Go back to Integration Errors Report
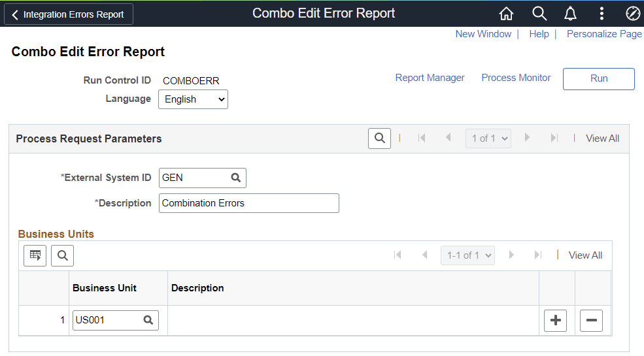This screenshot has width=644, height=356. (69, 14)
